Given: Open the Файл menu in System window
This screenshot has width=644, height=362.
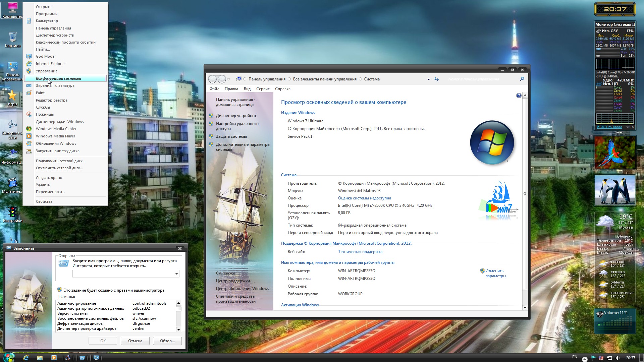Looking at the screenshot, I should [x=214, y=89].
